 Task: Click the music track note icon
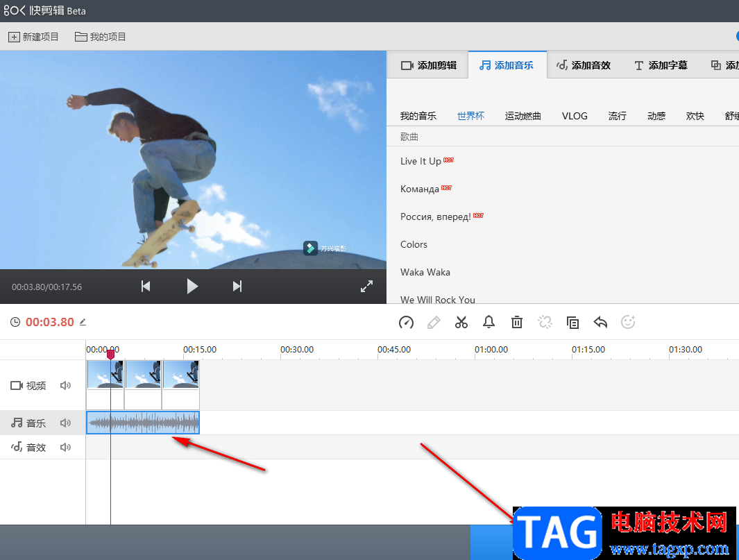point(17,423)
